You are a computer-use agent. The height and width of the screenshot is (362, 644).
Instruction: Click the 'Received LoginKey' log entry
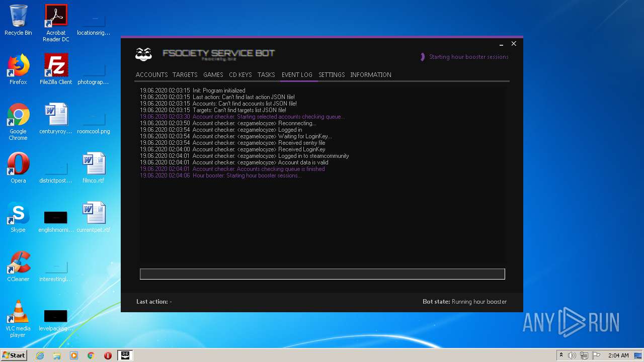click(x=232, y=149)
